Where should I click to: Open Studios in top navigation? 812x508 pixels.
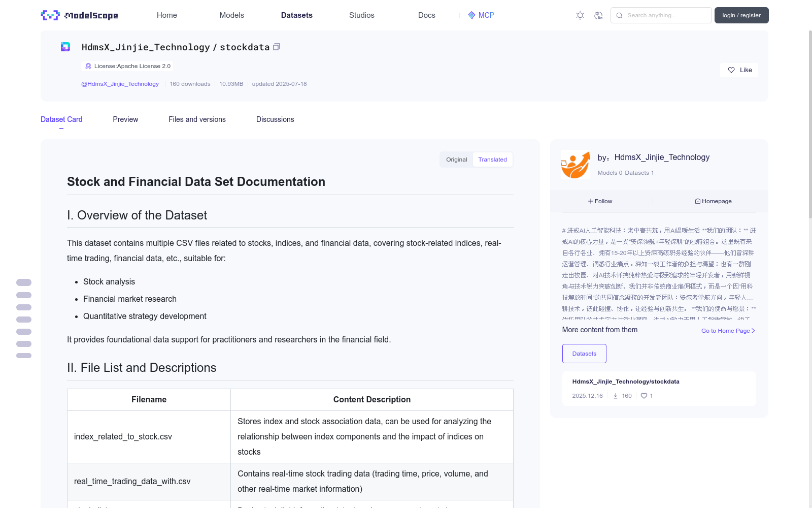pyautogui.click(x=362, y=15)
